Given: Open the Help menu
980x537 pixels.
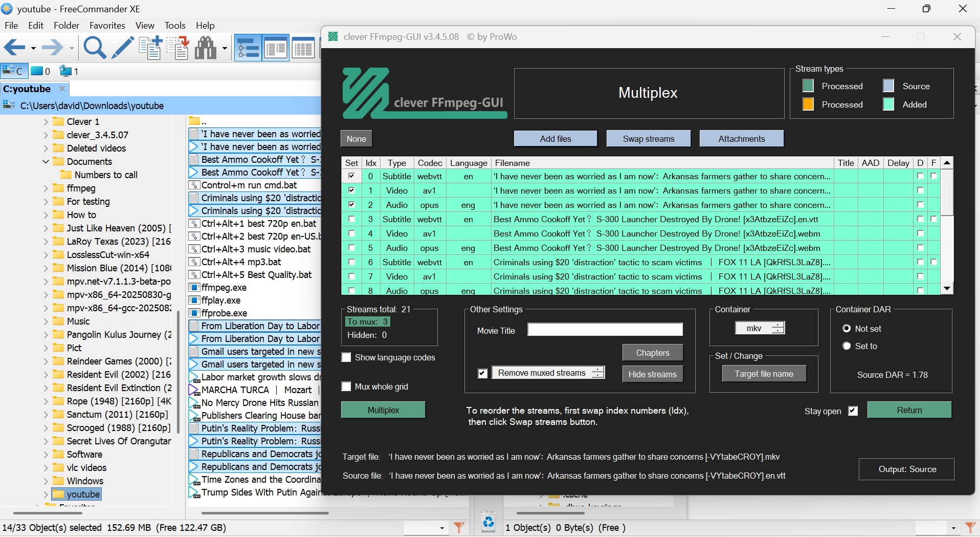Looking at the screenshot, I should click(x=205, y=25).
